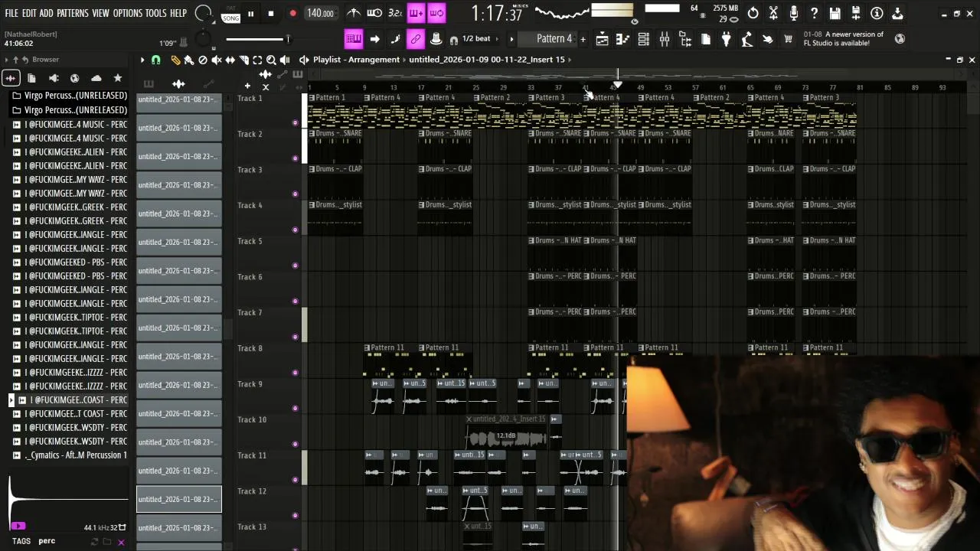Open the TOOLS menu

tap(156, 13)
